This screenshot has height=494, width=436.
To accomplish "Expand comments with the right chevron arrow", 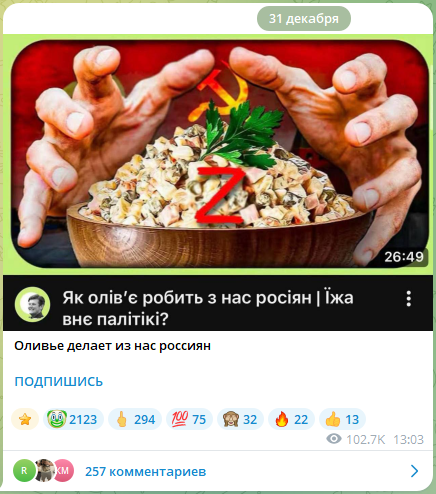I will point(414,471).
